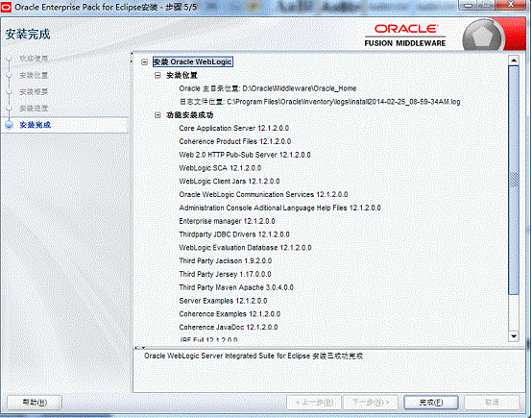Image resolution: width=532 pixels, height=418 pixels.
Task: Click the 安装完成 step bullet icon
Action: [9, 125]
